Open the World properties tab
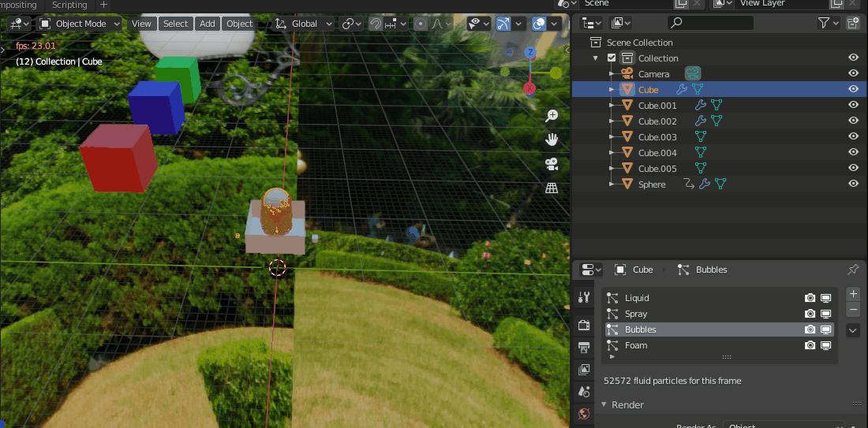This screenshot has width=868, height=428. tap(583, 414)
